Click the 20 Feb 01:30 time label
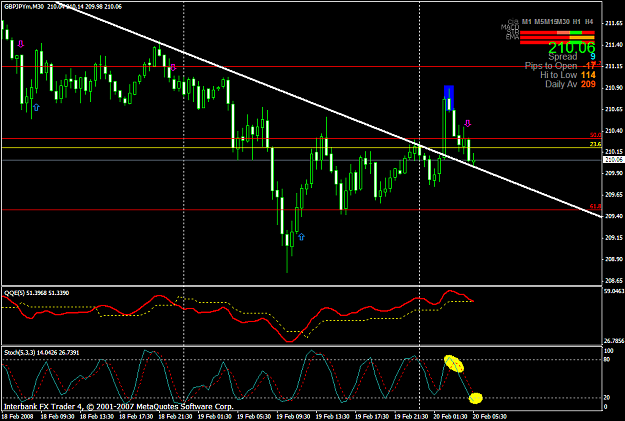This screenshot has height=421, width=625. (450, 416)
